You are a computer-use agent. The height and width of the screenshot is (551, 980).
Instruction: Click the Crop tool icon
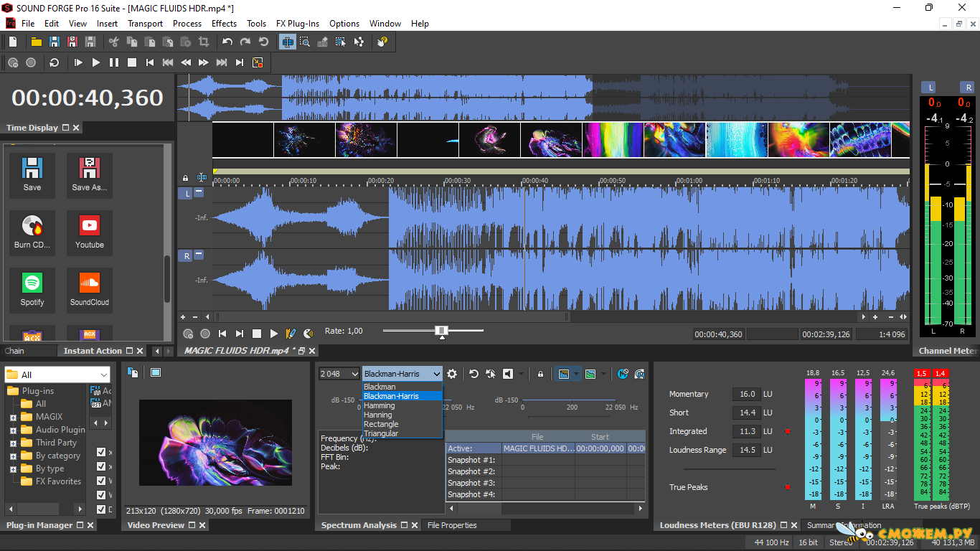pos(203,42)
